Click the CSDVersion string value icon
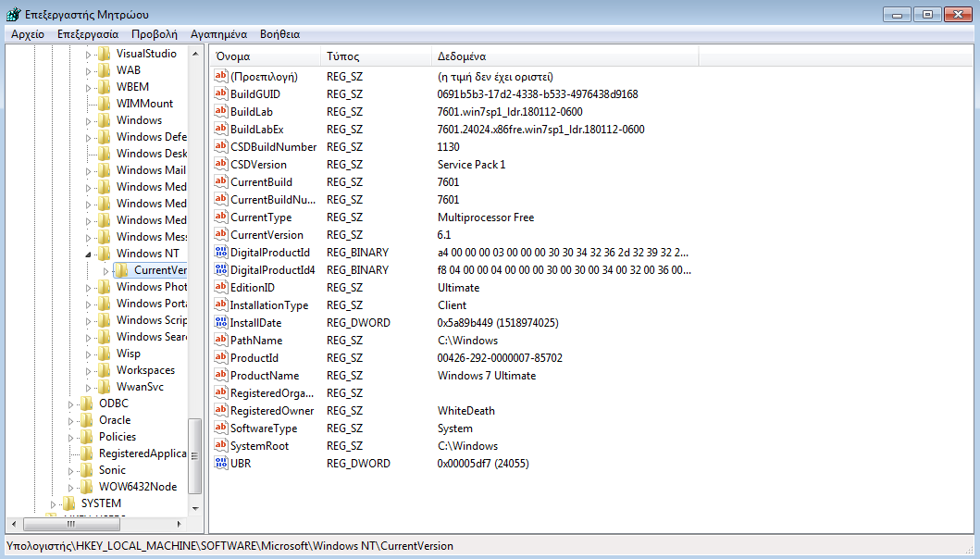 coord(220,164)
